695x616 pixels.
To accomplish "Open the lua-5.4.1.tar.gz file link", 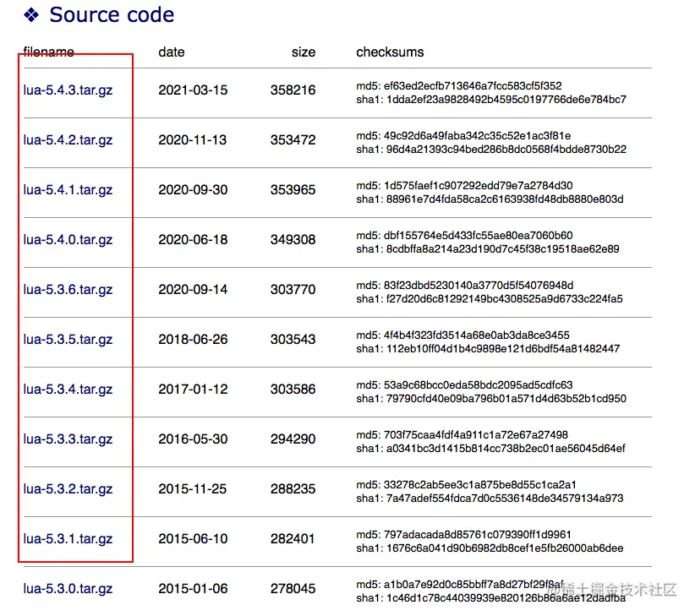I will (68, 192).
